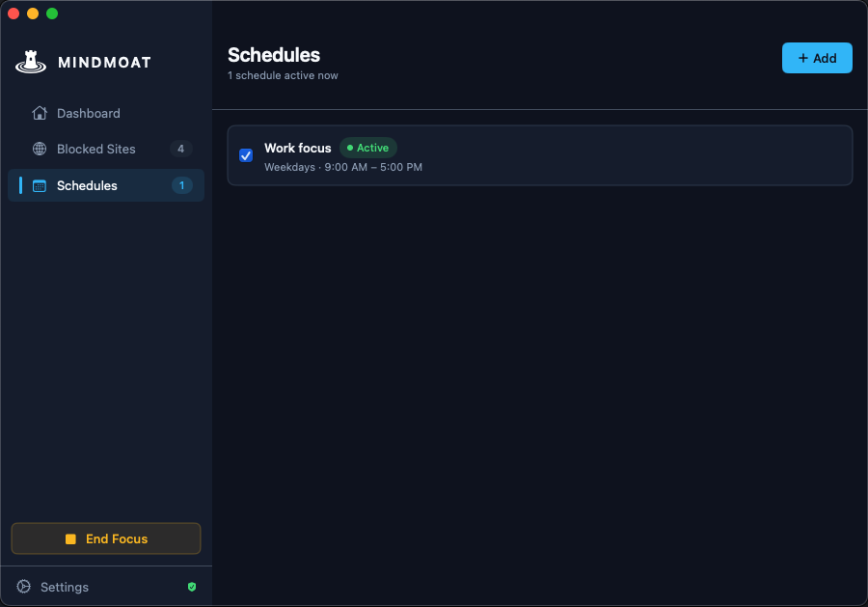The width and height of the screenshot is (868, 607).
Task: Click the Schedules calendar icon
Action: [39, 185]
